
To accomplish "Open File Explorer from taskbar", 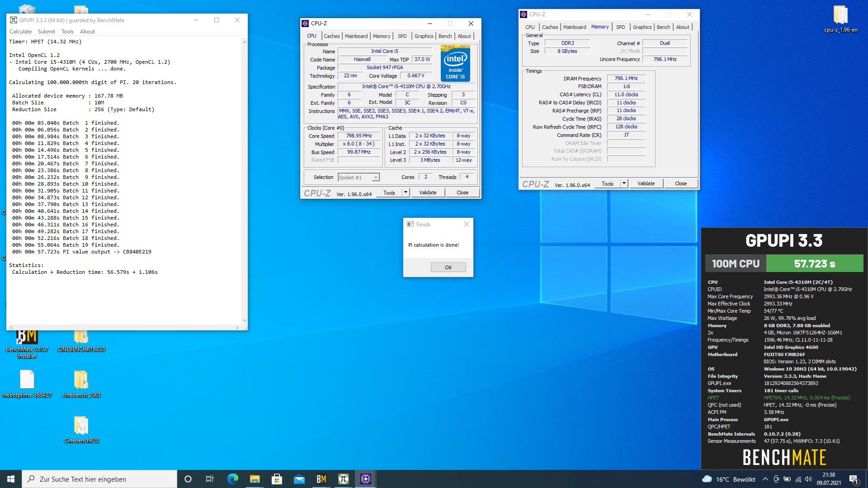I will (255, 479).
